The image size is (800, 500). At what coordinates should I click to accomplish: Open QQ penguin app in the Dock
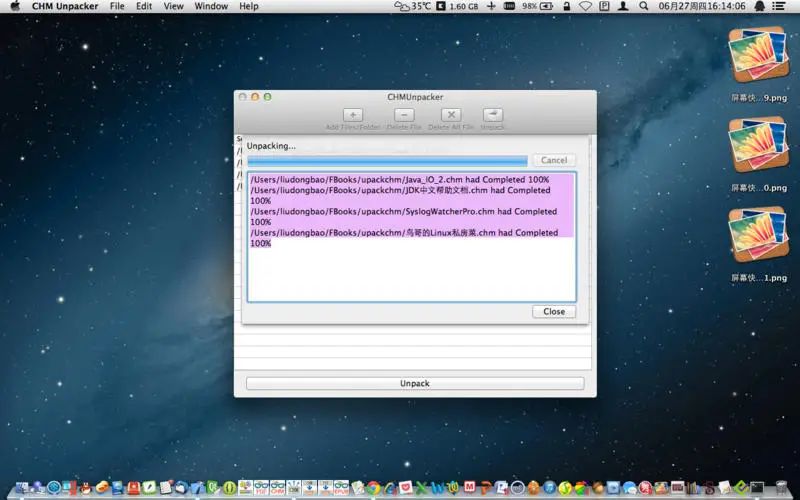pos(86,488)
